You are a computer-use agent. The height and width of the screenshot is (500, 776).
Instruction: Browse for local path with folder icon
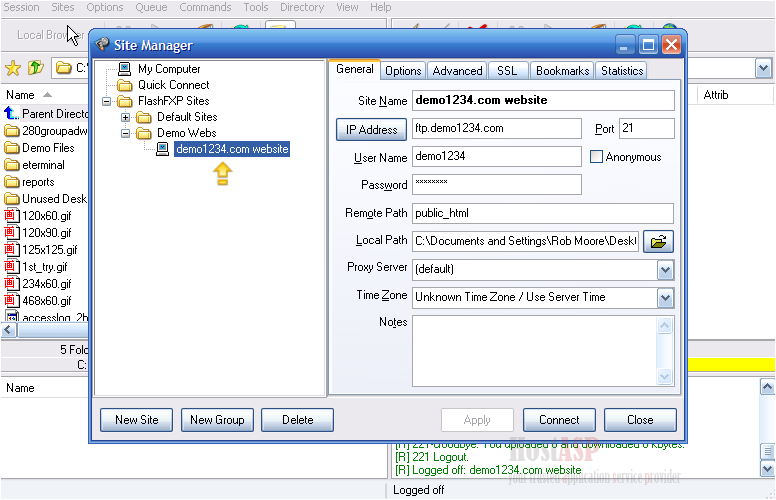point(658,242)
